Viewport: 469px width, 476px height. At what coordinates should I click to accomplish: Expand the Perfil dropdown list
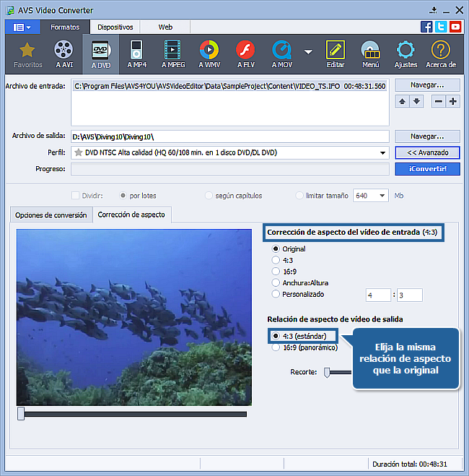pos(383,153)
